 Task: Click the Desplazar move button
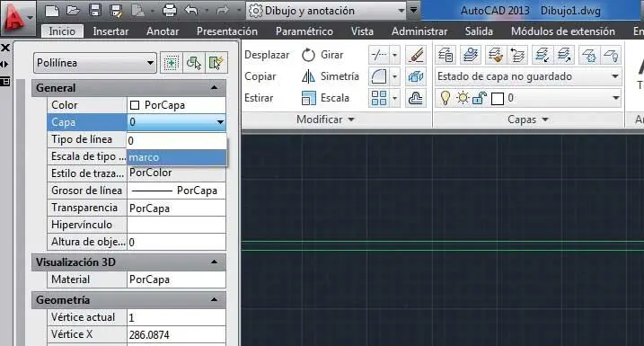point(267,55)
